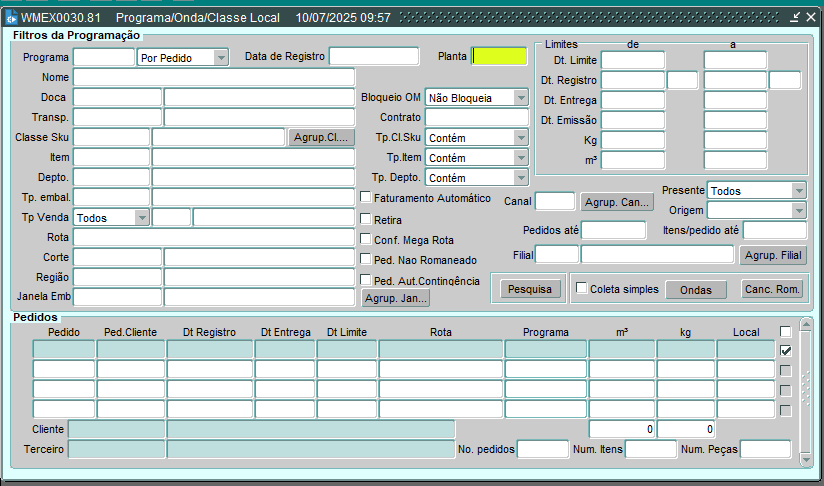Click the Num. Peças field
The width and height of the screenshot is (824, 486).
766,449
